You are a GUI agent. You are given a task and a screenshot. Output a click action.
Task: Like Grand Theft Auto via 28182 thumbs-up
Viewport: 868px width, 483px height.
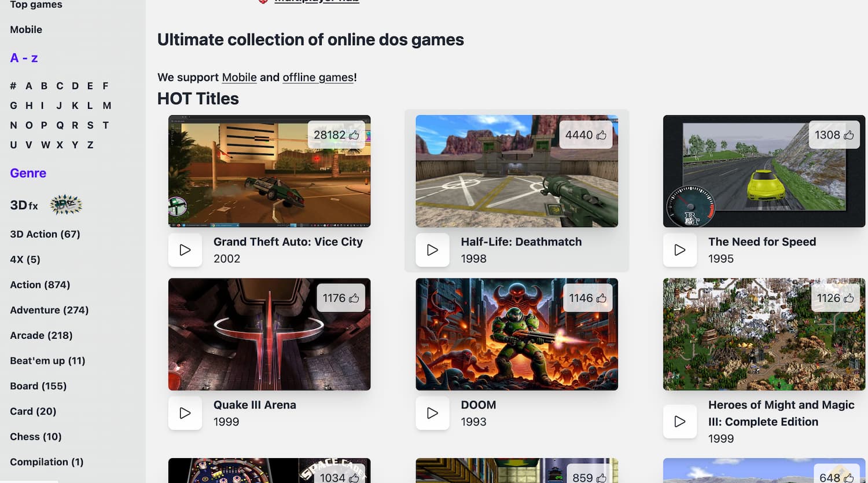336,135
